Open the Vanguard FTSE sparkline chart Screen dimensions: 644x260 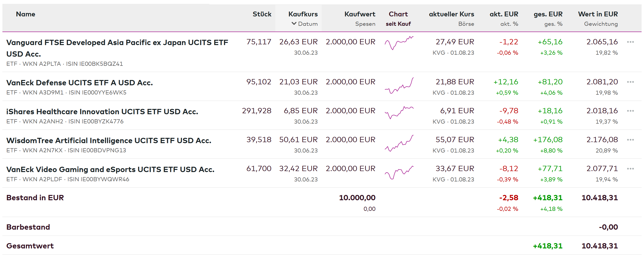(399, 43)
